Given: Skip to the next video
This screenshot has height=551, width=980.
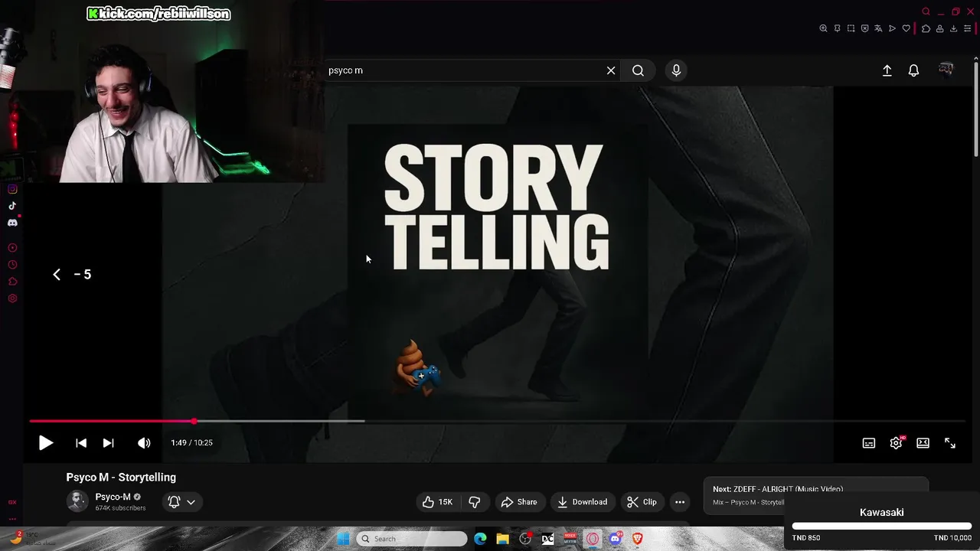Looking at the screenshot, I should (108, 443).
